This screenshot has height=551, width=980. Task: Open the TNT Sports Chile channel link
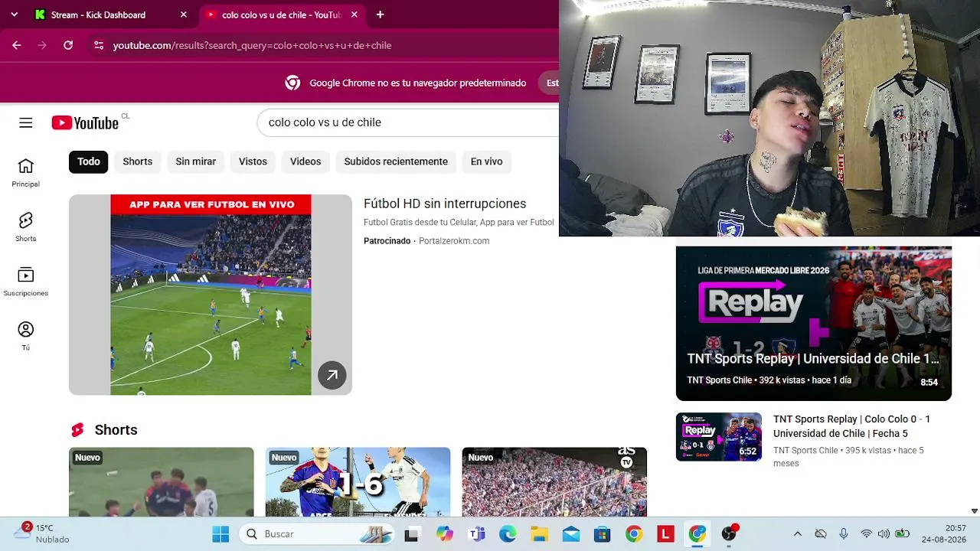(805, 451)
